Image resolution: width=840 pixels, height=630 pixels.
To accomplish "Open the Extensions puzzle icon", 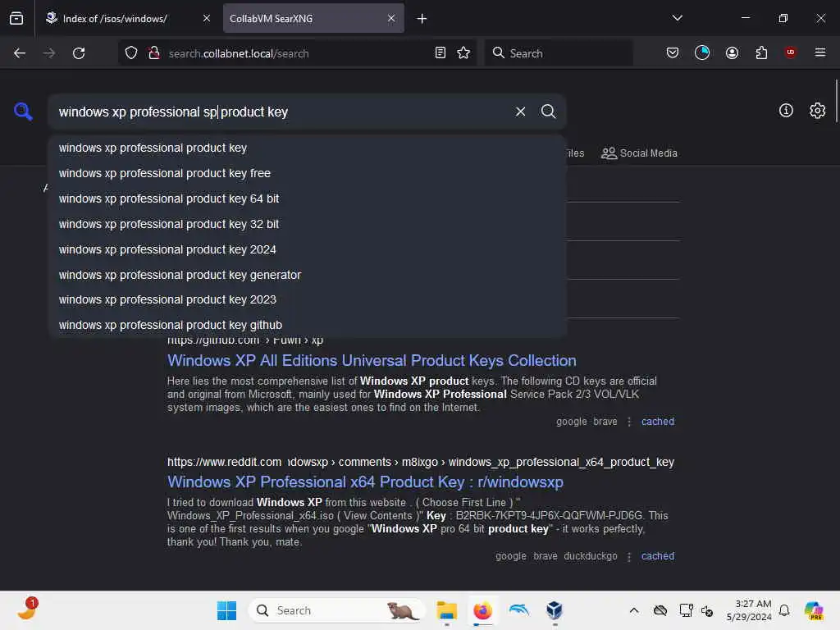I will (x=761, y=52).
